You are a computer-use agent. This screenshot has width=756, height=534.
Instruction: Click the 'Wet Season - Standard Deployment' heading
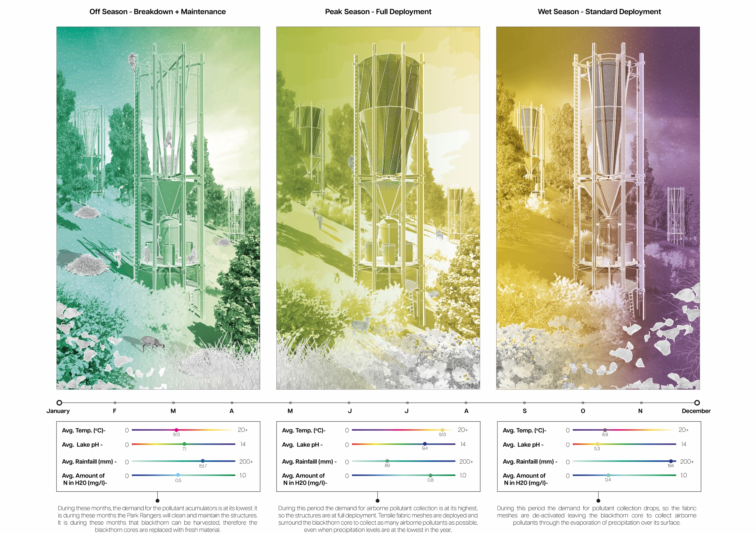click(599, 12)
